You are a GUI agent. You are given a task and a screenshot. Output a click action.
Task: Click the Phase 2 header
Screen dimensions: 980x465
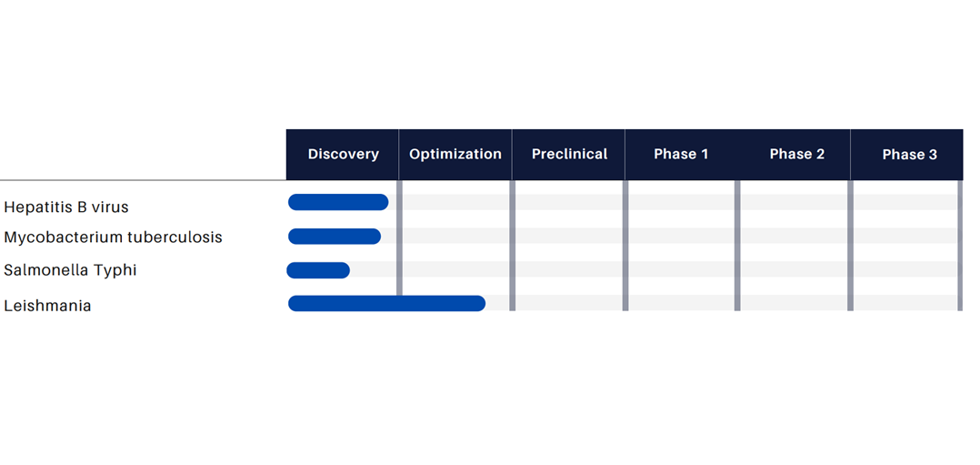797,155
